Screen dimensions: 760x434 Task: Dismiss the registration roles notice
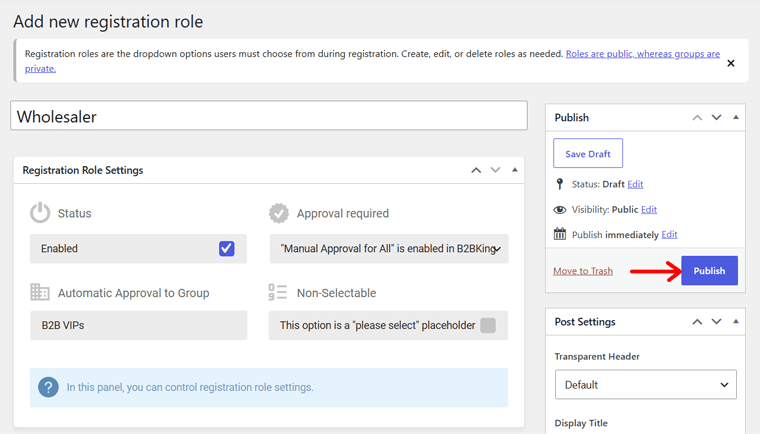(x=731, y=63)
